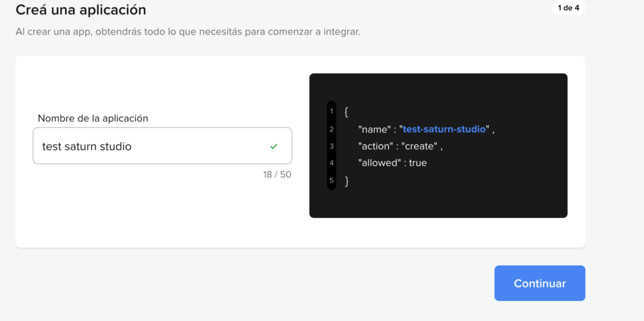Click the "allowed" key in the JSON preview

tap(377, 163)
